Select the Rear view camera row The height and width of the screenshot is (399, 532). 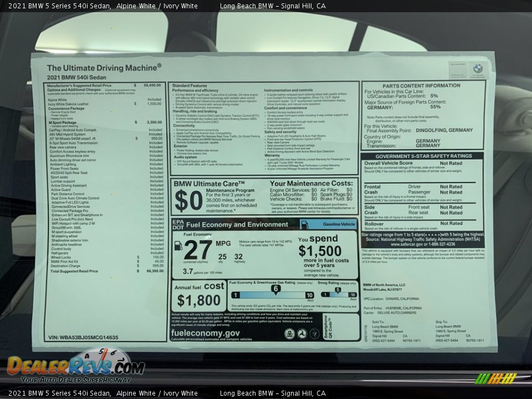click(106, 147)
